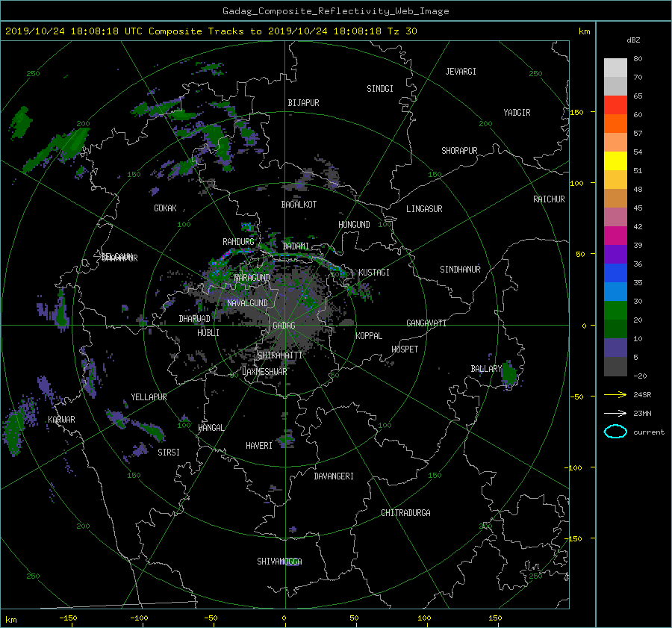
Task: Click the radar echo south of HAVERI
Action: pos(275,488)
